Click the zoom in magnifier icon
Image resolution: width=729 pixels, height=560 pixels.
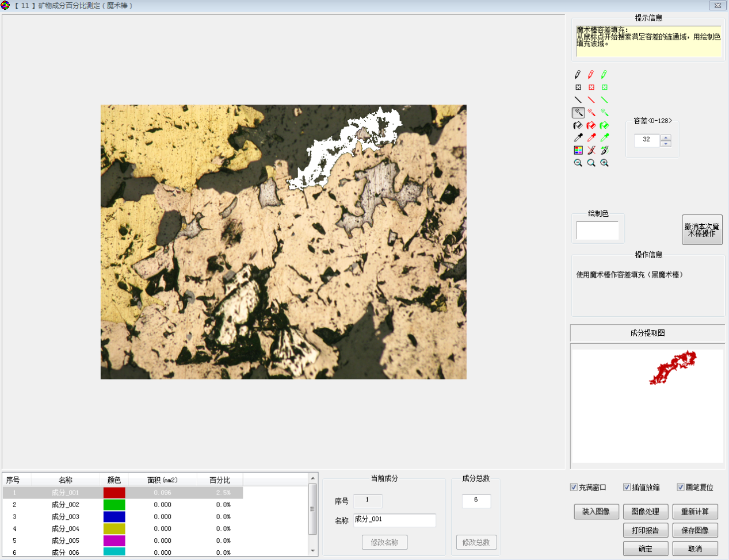click(604, 163)
